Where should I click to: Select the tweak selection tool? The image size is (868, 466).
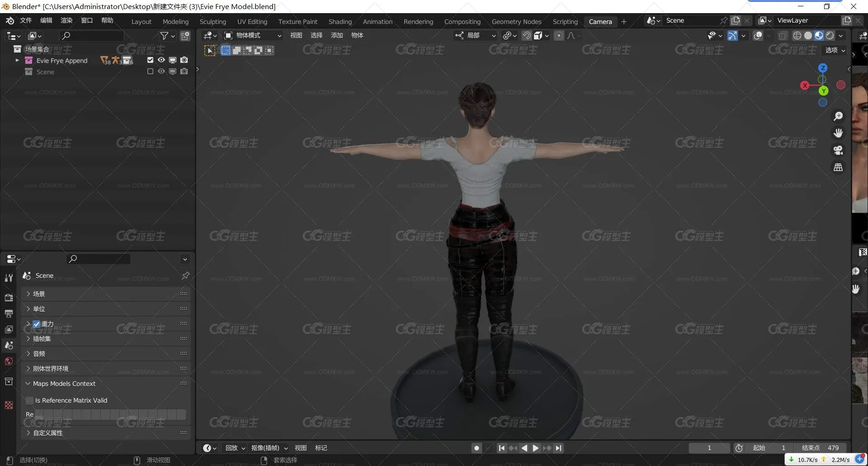pos(210,51)
